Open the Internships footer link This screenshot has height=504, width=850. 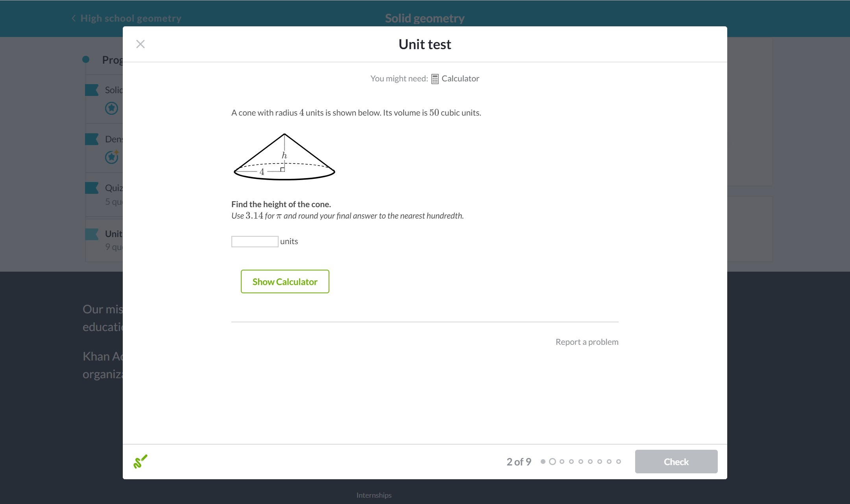click(374, 495)
